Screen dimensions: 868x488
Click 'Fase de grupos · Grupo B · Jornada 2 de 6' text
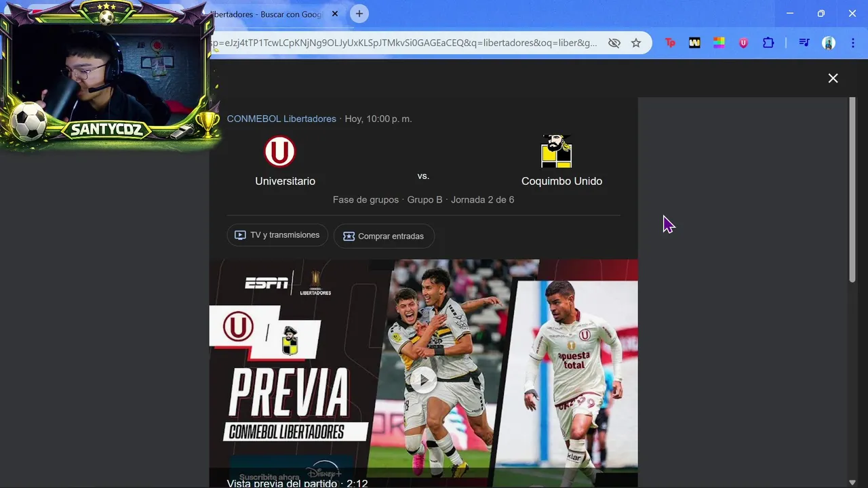[423, 200]
